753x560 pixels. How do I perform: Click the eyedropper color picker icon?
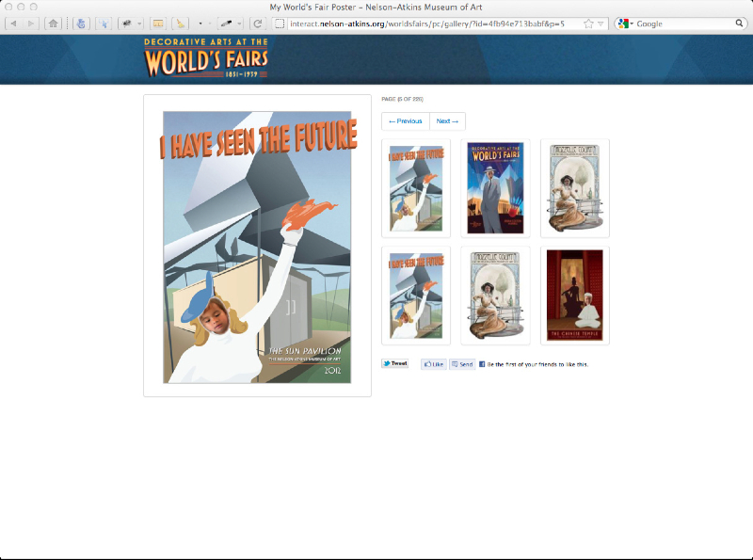coord(226,24)
